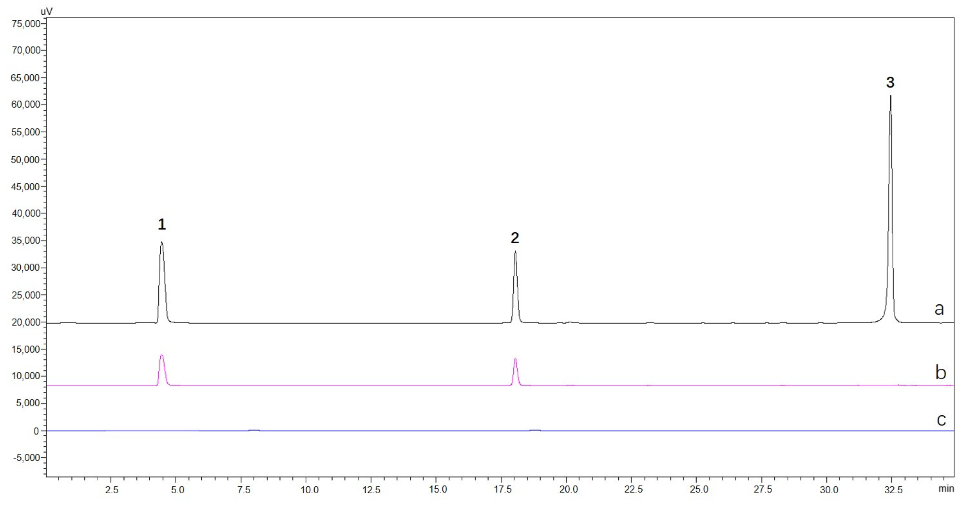The width and height of the screenshot is (980, 510).
Task: Click the 75,000 y-axis tick label
Action: (26, 24)
